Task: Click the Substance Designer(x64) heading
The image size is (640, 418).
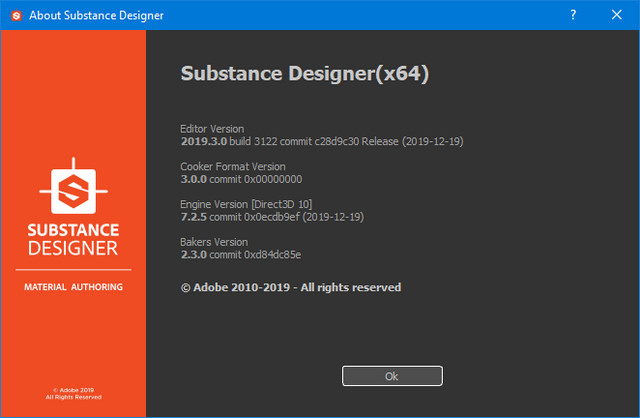Action: (x=304, y=74)
